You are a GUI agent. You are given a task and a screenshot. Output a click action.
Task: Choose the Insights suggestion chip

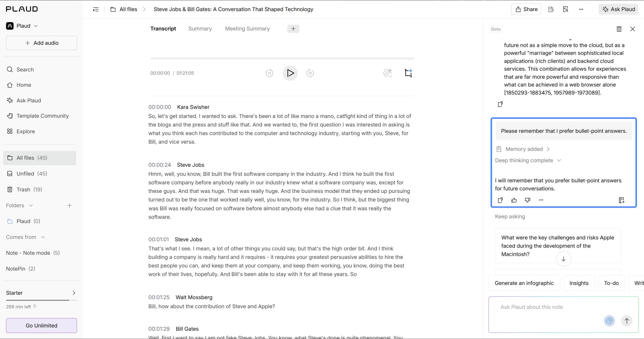(x=579, y=283)
